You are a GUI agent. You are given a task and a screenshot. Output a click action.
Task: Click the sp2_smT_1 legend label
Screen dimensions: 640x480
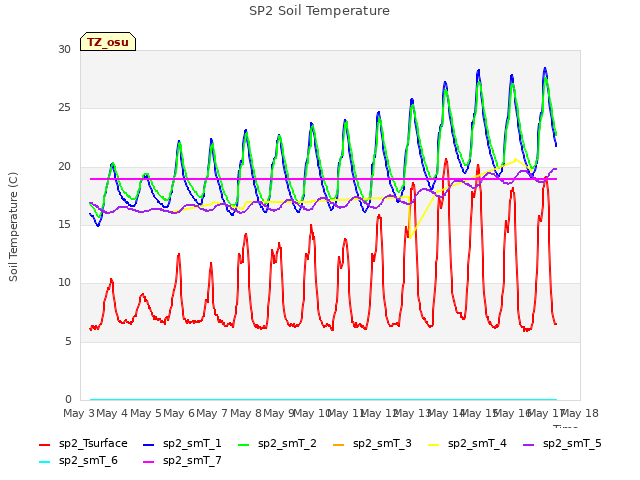click(192, 443)
